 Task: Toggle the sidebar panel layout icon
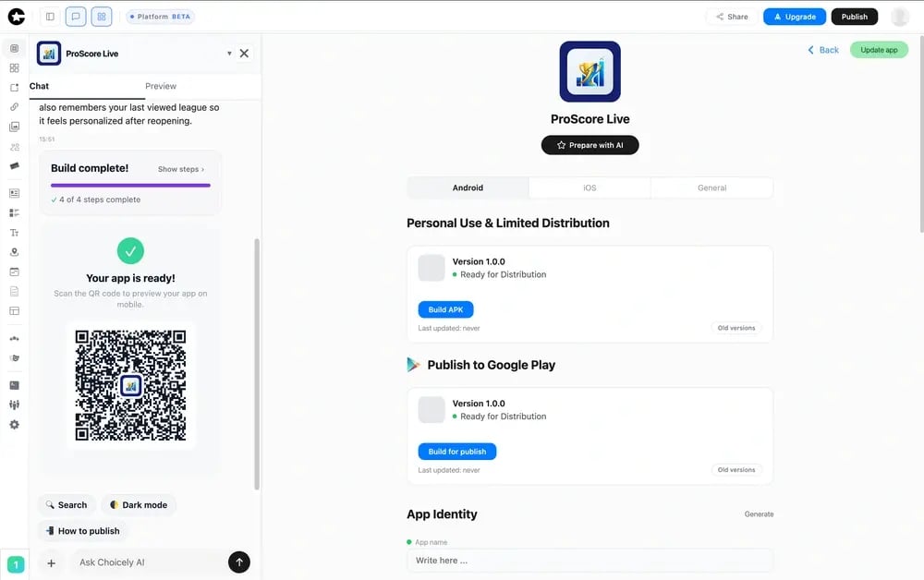[x=50, y=17]
